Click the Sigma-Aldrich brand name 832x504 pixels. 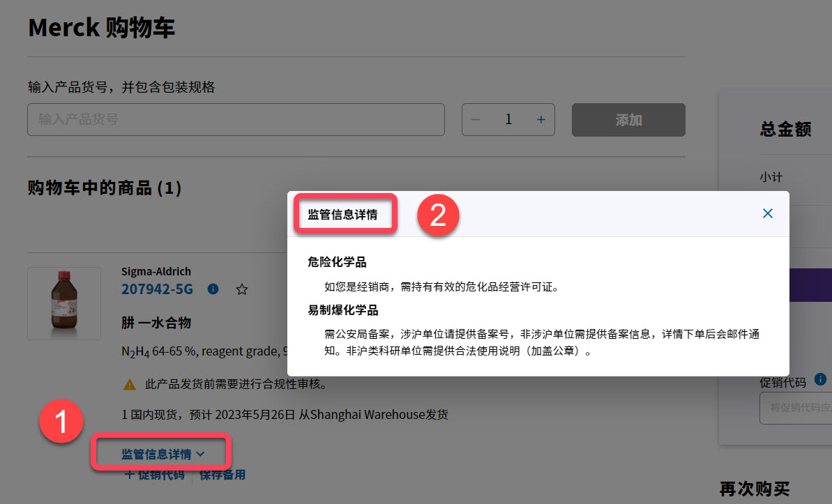(156, 271)
